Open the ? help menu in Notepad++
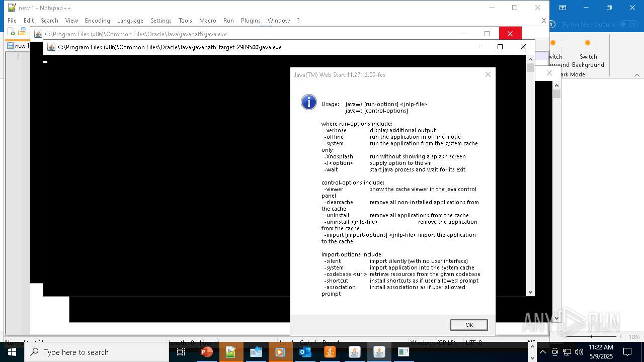 click(298, 21)
